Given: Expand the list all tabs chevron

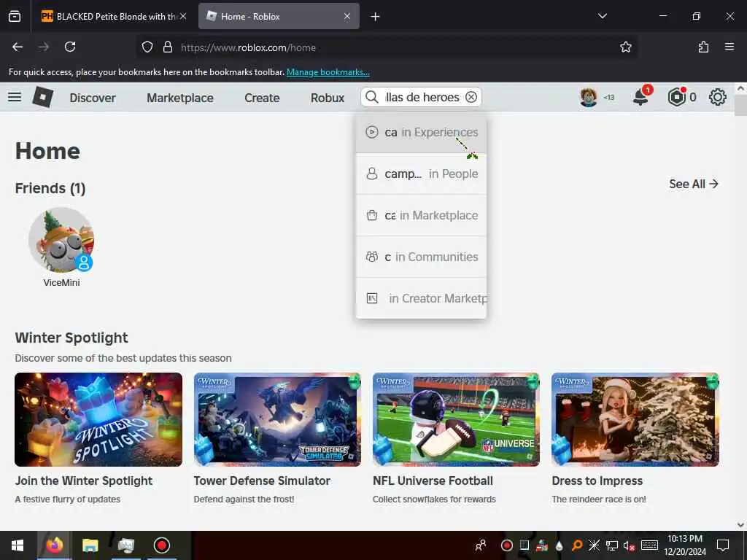Looking at the screenshot, I should [x=602, y=16].
